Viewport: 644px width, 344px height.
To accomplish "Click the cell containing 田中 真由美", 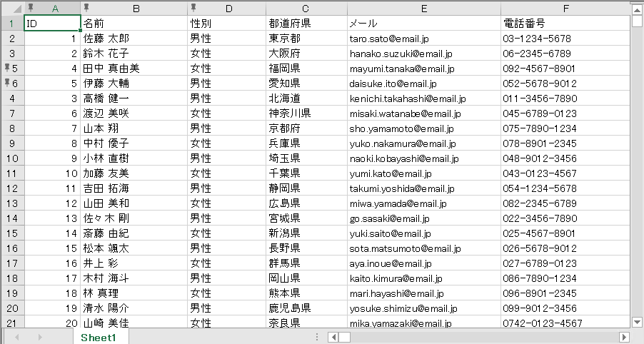I will (134, 68).
